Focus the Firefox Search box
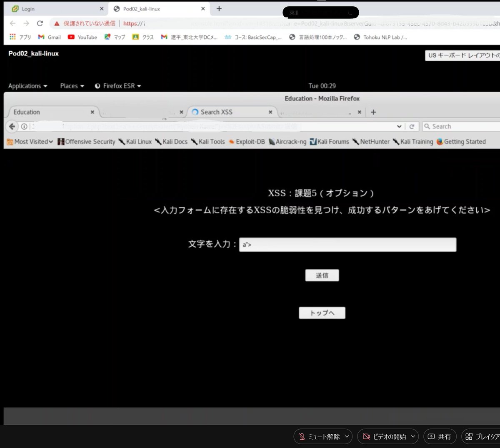The width and height of the screenshot is (500, 448). coord(462,127)
